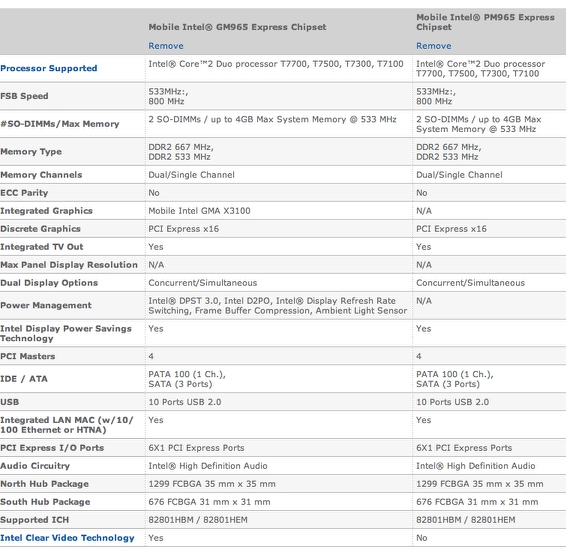Select the ECC Parity row label
Image resolution: width=566 pixels, height=553 pixels.
click(x=24, y=193)
